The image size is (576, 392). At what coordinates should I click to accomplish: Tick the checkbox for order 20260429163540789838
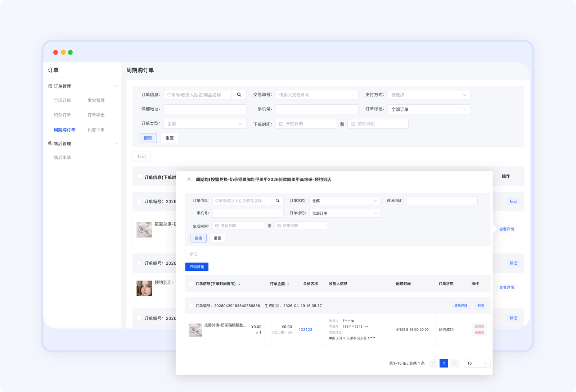coord(191,306)
